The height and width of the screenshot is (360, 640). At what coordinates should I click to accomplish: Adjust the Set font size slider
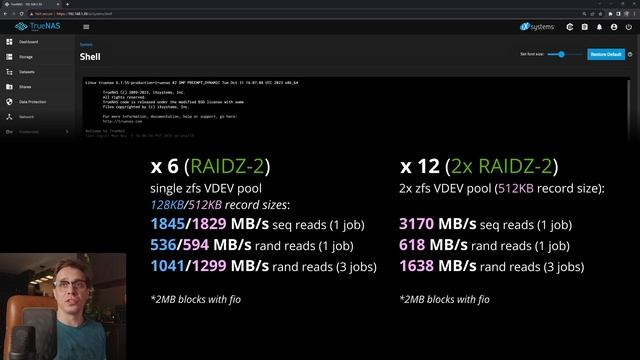pyautogui.click(x=565, y=54)
